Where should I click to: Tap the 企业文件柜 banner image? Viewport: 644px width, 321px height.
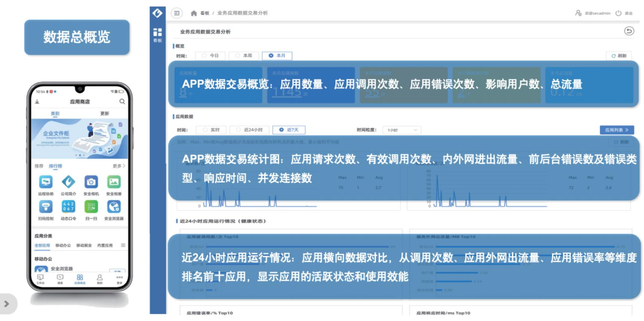click(x=79, y=138)
